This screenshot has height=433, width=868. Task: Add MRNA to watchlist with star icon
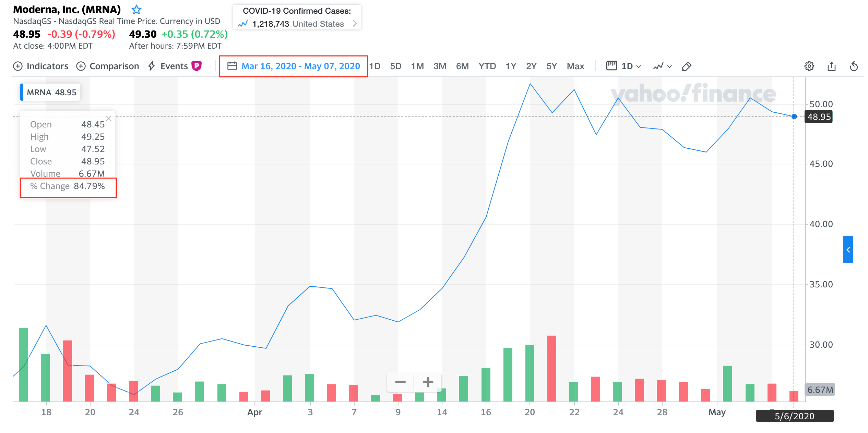(136, 10)
